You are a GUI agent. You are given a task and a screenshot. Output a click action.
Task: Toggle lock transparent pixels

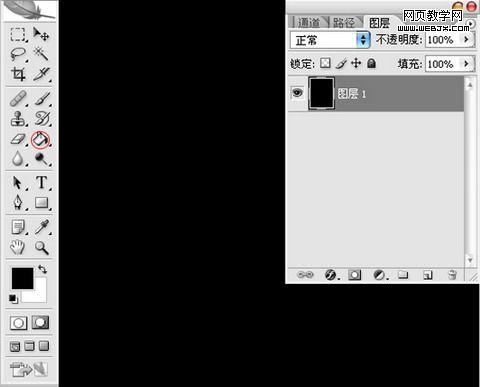click(x=325, y=63)
